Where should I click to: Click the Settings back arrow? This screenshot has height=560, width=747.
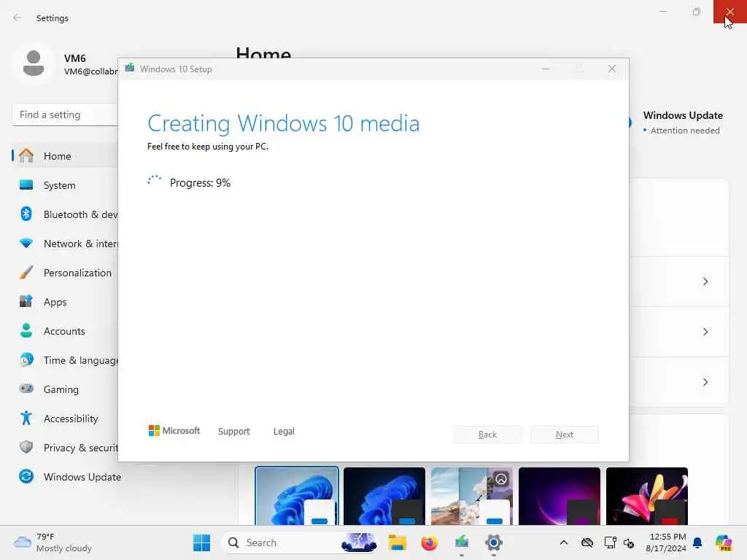coord(18,17)
